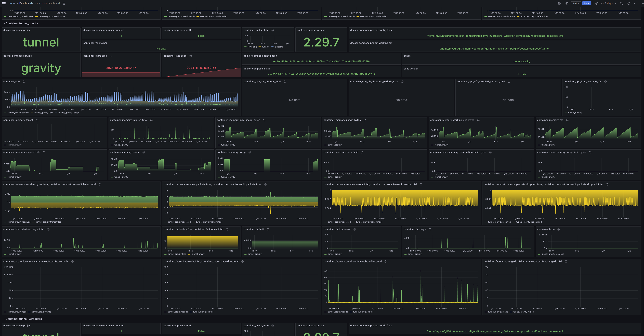The width and height of the screenshot is (644, 336).
Task: Open the hamburger navigation menu
Action: (x=4, y=3)
